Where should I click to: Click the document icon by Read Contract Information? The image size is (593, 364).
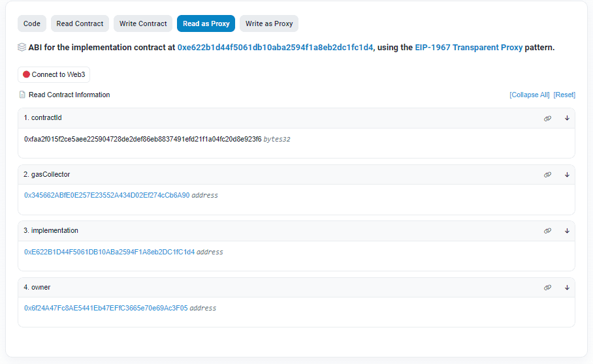tap(22, 95)
